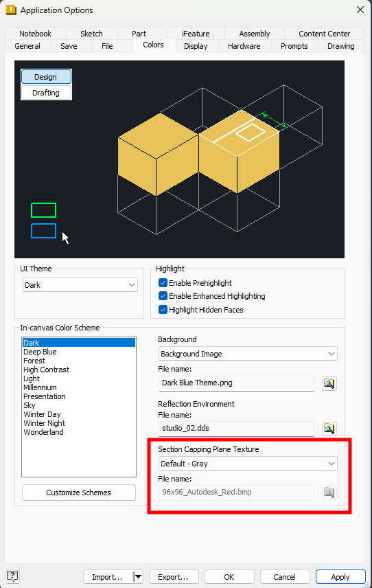Select the Forest color scheme
The image size is (372, 588).
(79, 361)
